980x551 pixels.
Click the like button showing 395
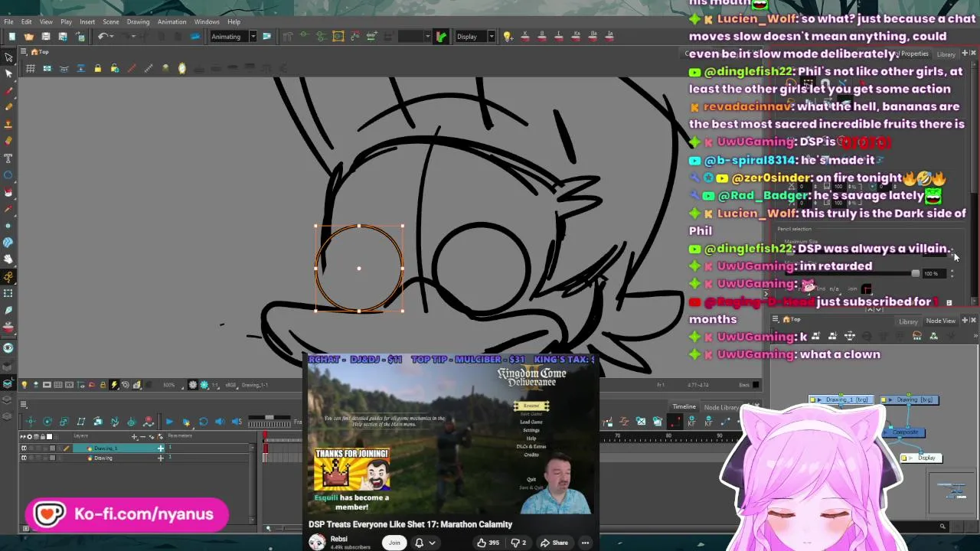click(x=487, y=543)
